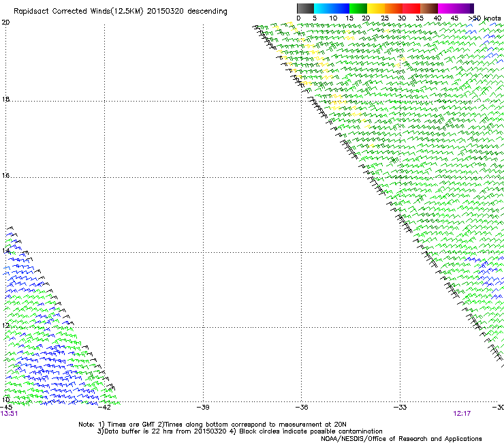The image size is (504, 443).
Task: Click the red 30-35 knots color swatch
Action: coord(411,8)
